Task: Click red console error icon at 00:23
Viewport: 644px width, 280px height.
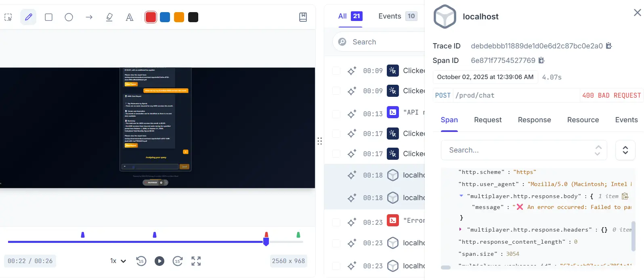Action: click(393, 220)
